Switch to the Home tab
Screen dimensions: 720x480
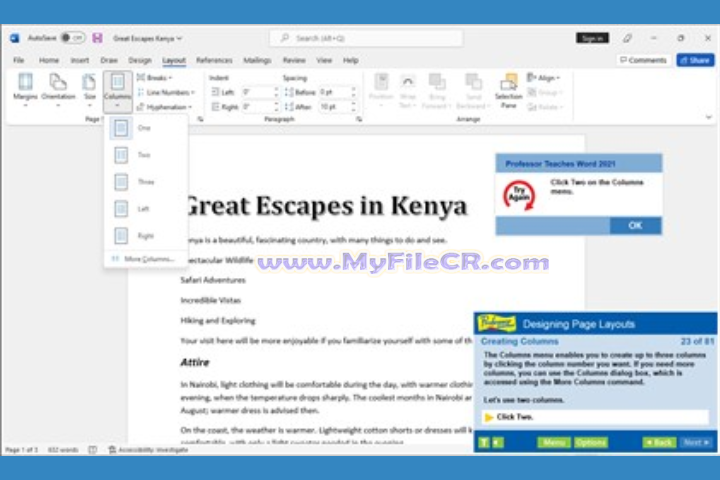click(x=49, y=60)
